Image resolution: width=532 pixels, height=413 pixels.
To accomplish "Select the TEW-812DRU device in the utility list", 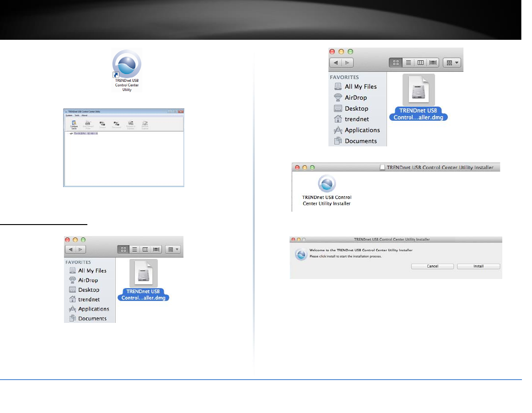I will (x=83, y=134).
